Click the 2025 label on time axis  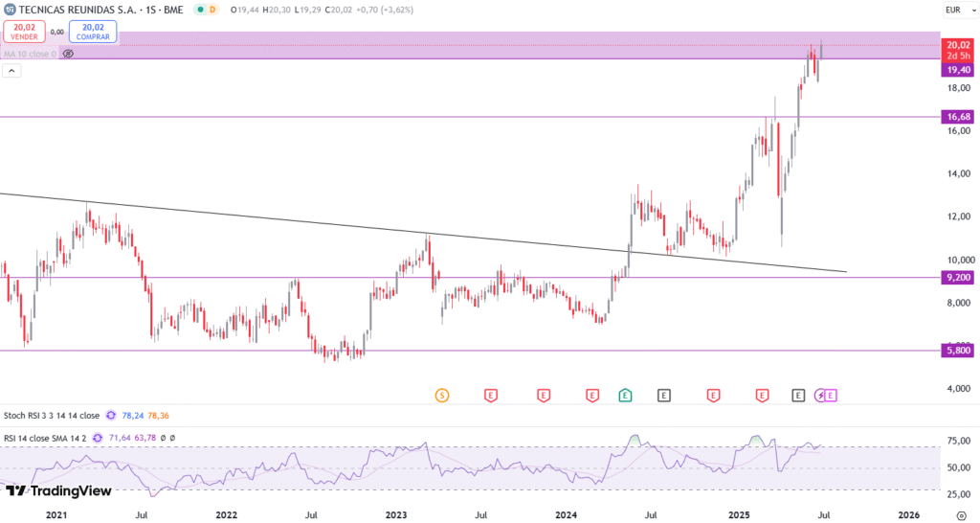coord(739,515)
